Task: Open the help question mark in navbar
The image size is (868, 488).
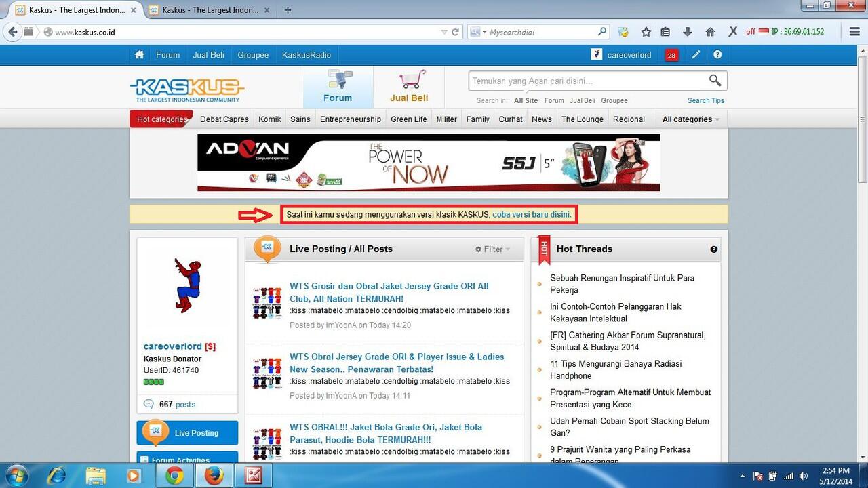Action: tap(717, 55)
